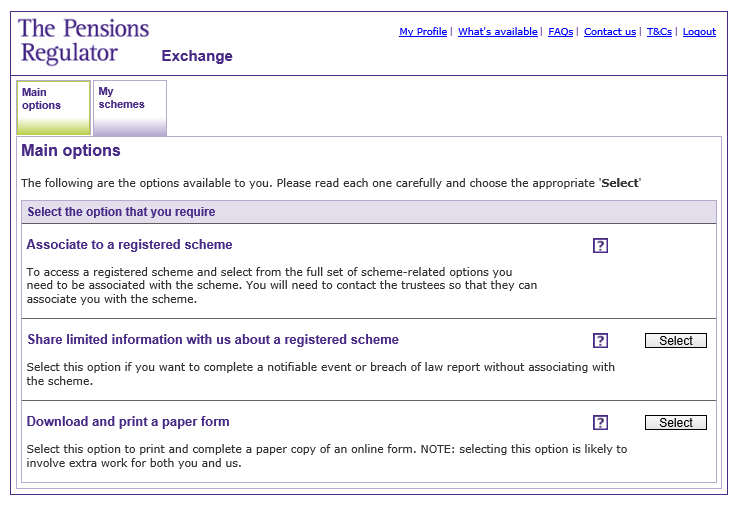Screen dimensions: 748x516
Task: Click the Exchange title text
Action: point(197,56)
